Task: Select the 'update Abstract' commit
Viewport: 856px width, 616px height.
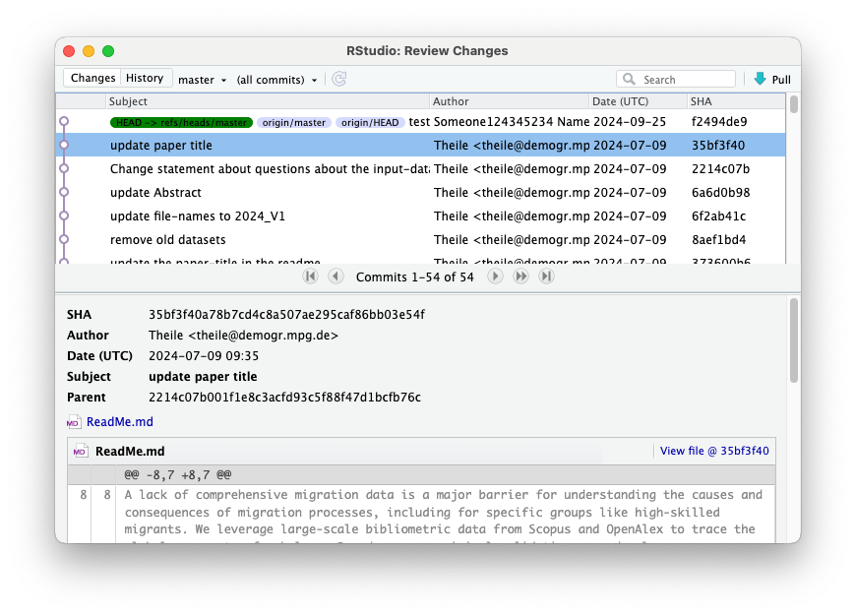Action: 155,193
